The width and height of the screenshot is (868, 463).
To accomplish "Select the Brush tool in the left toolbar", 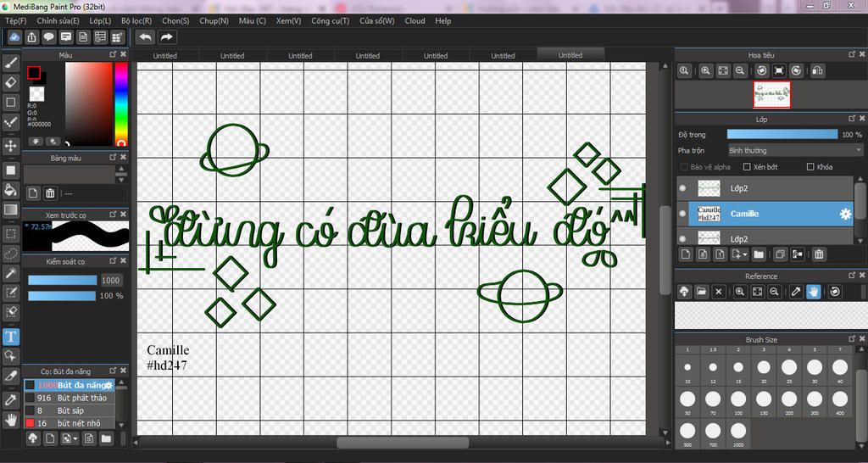I will [x=10, y=63].
